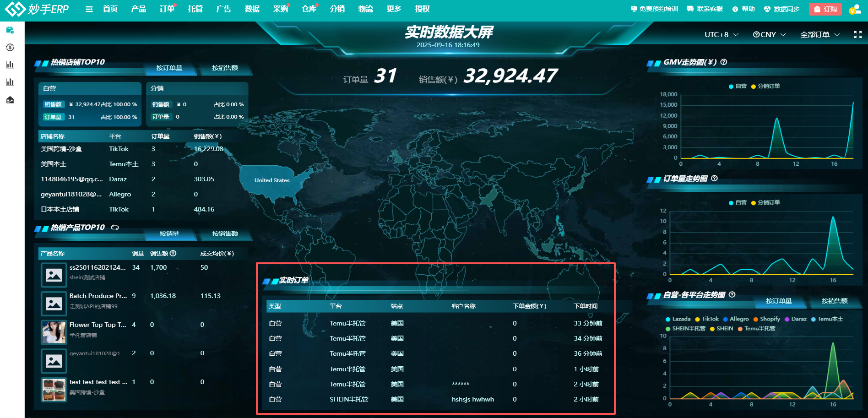Viewport: 868px width, 418px height.
Task: Open the 授权 menu
Action: tap(423, 9)
